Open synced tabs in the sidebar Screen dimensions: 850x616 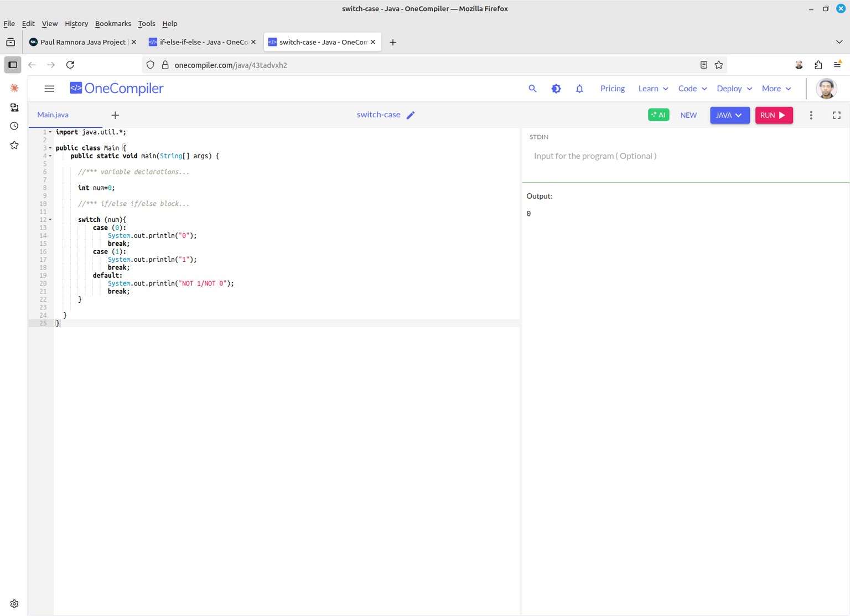(14, 107)
